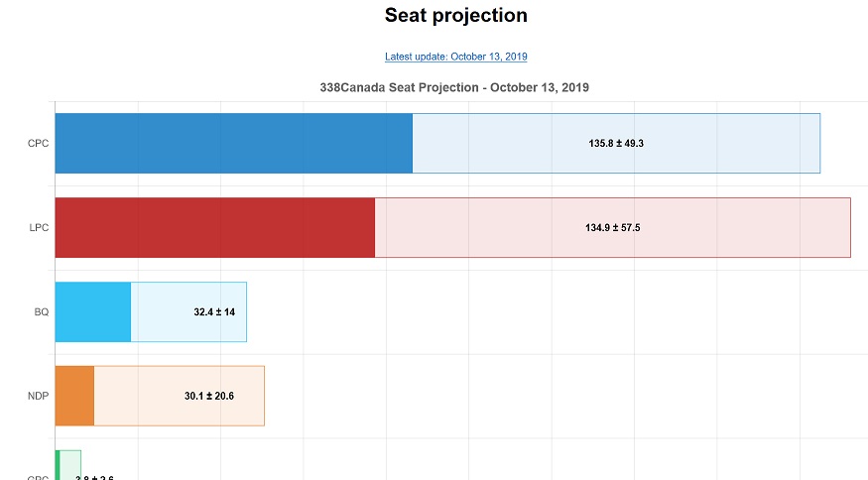Select the 338Canada Seat Projection chart title
868x480 pixels.
[x=454, y=87]
